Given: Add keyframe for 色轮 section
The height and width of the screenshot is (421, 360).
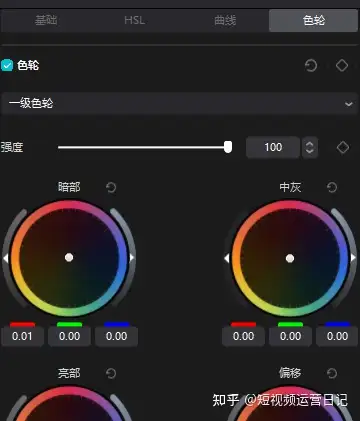Looking at the screenshot, I should (x=342, y=66).
